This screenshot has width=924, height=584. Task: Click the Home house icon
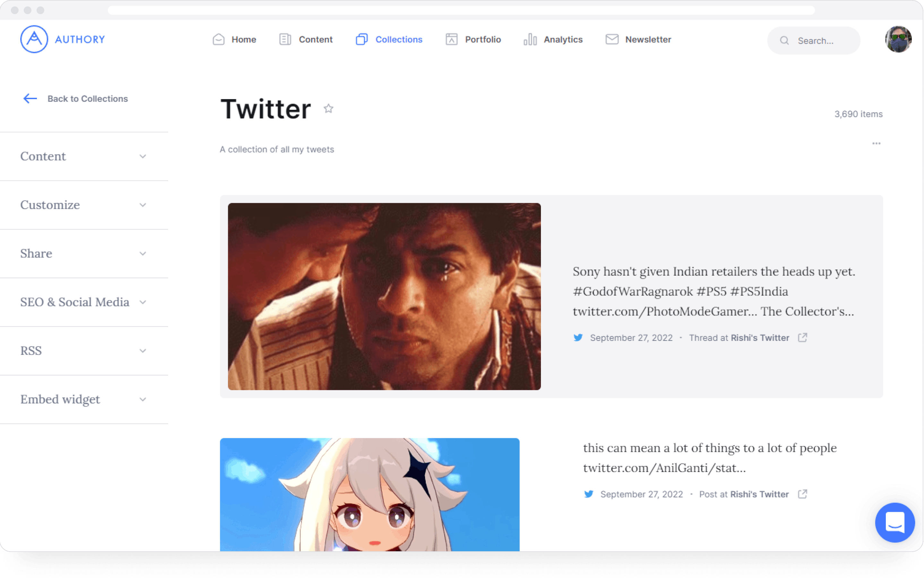218,39
